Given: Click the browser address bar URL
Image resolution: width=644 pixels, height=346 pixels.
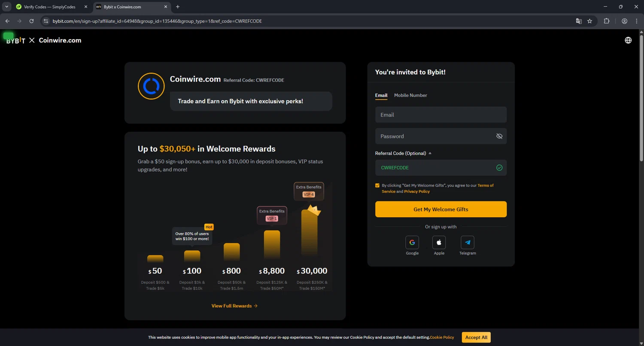Looking at the screenshot, I should [157, 21].
